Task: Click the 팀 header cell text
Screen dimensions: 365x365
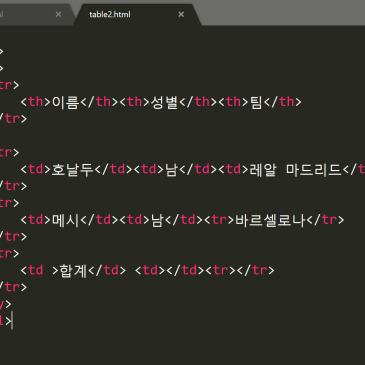Action: tap(256, 102)
